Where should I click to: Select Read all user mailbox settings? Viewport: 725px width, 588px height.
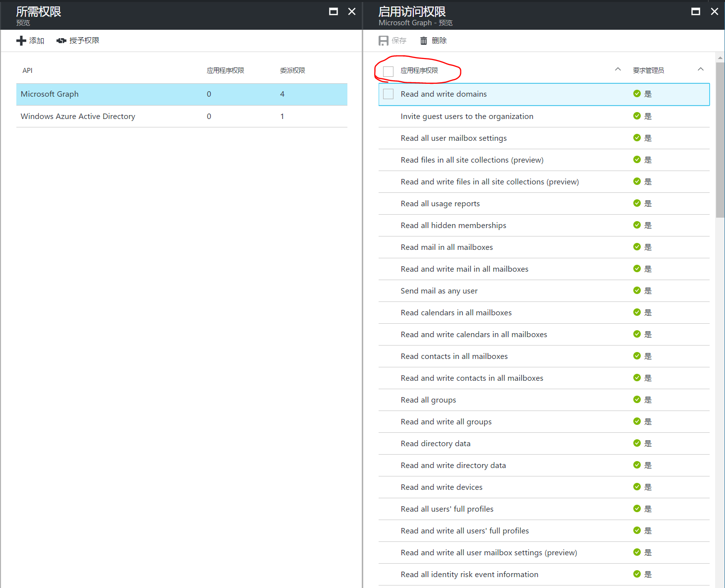(544, 138)
